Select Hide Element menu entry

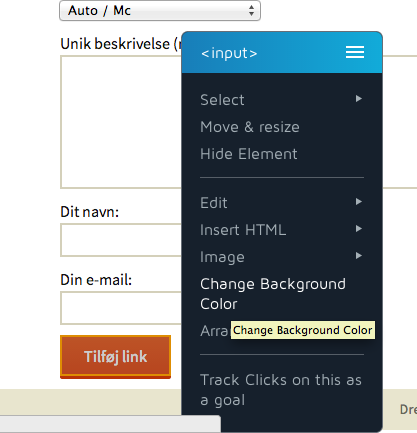click(x=249, y=154)
